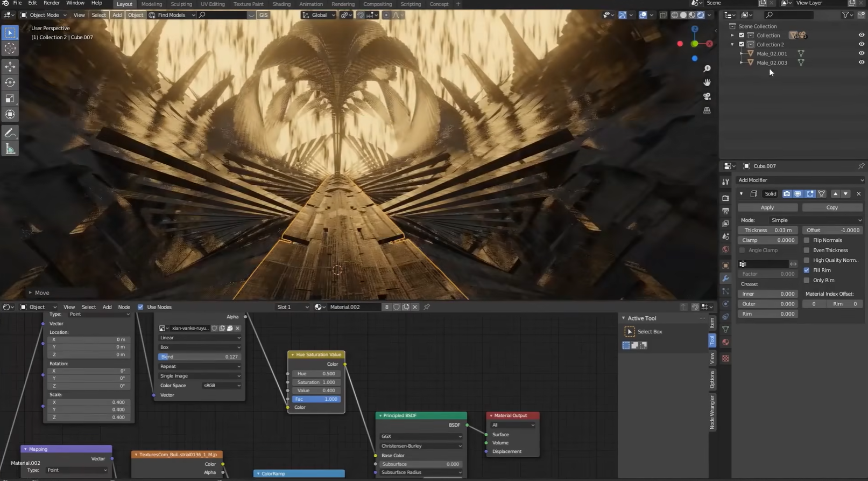
Task: Uncheck the Fill Rim checkbox
Action: (807, 270)
